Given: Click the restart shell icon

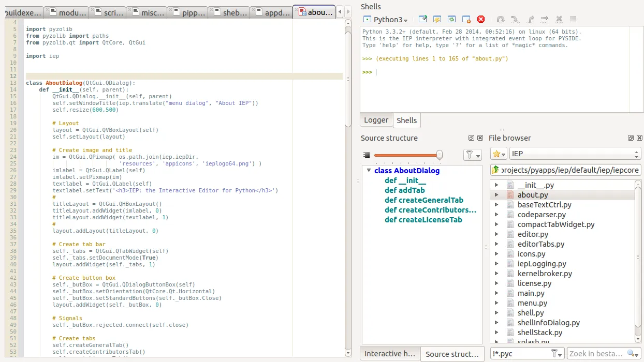Looking at the screenshot, I should [452, 20].
